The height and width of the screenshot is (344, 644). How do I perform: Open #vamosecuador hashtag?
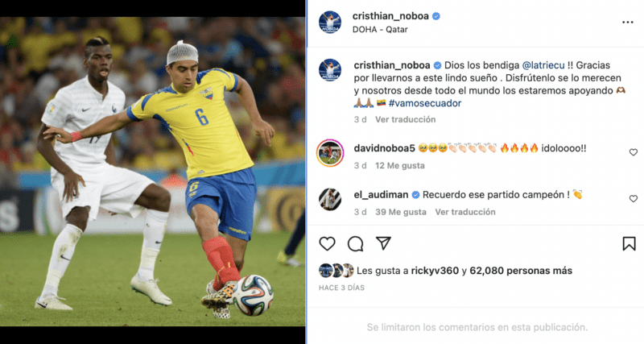click(425, 103)
